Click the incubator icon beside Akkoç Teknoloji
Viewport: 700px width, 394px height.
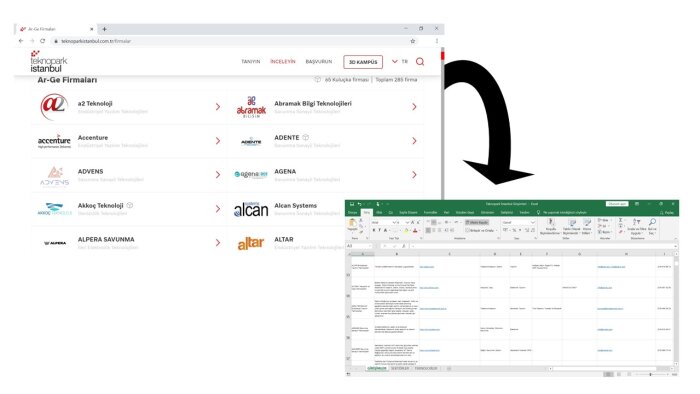click(x=129, y=205)
